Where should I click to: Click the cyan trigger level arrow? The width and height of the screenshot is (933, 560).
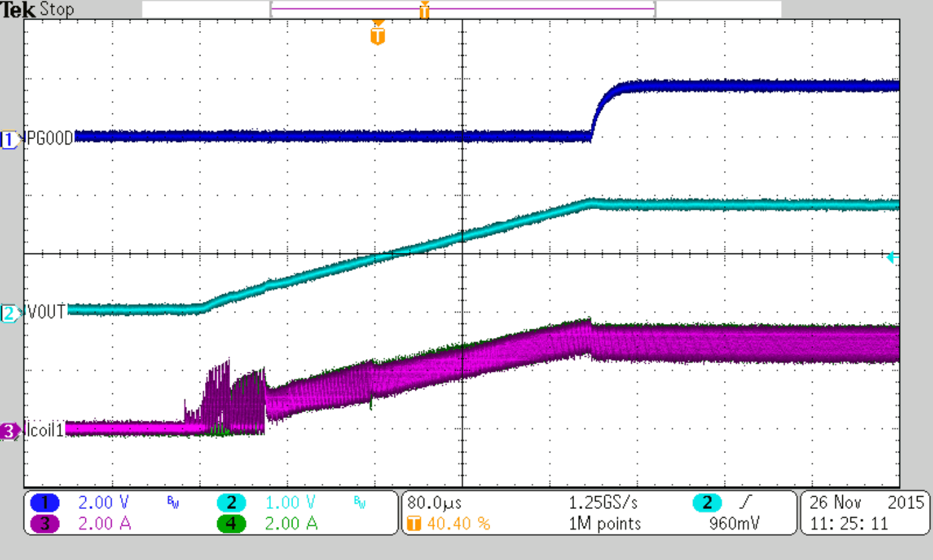(x=893, y=257)
